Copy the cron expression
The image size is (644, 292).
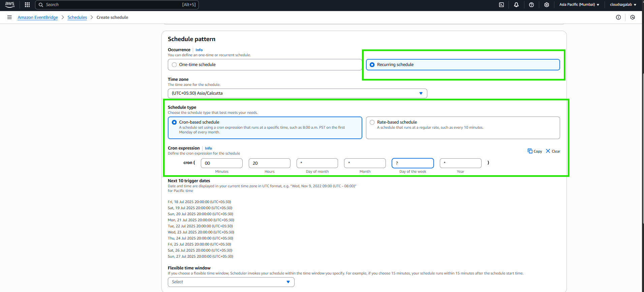(535, 151)
